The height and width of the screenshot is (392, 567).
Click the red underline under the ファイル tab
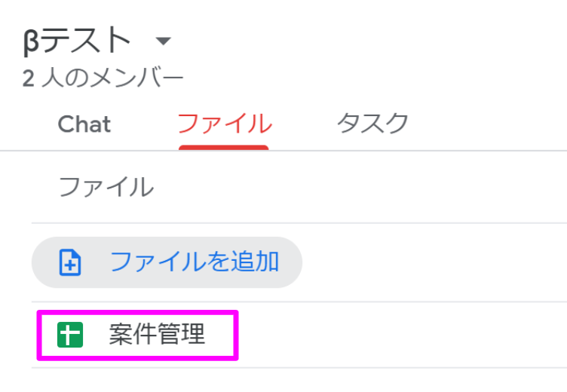click(x=223, y=148)
